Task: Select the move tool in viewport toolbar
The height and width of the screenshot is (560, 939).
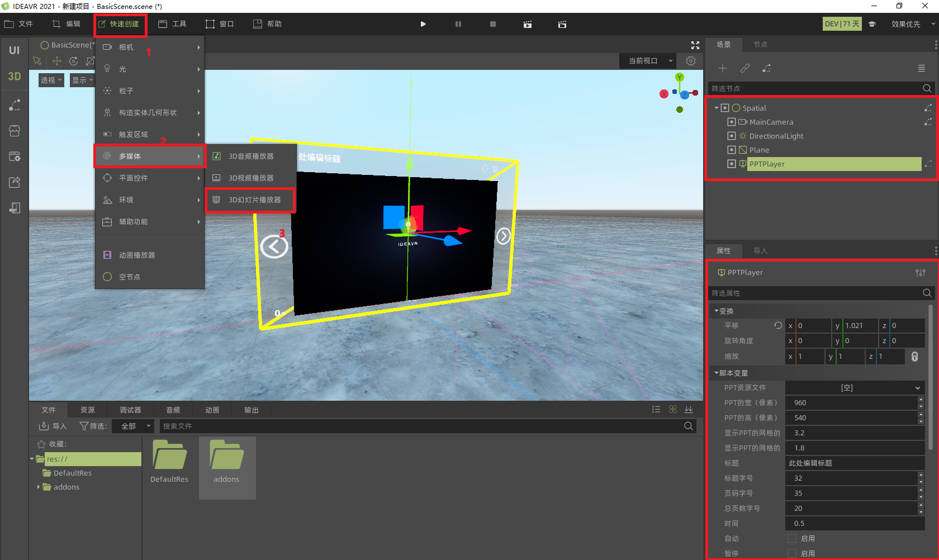Action: pyautogui.click(x=56, y=61)
